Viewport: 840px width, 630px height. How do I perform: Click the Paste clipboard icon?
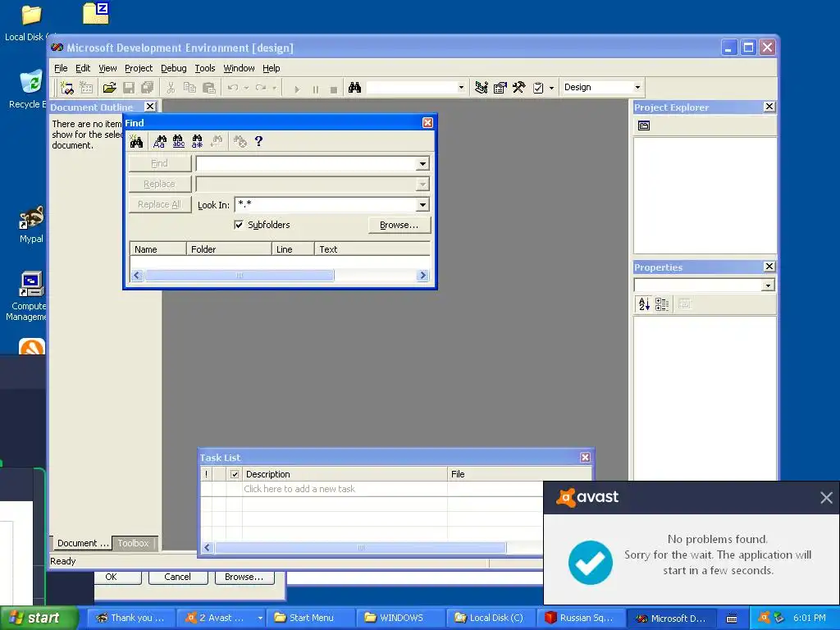pos(209,88)
